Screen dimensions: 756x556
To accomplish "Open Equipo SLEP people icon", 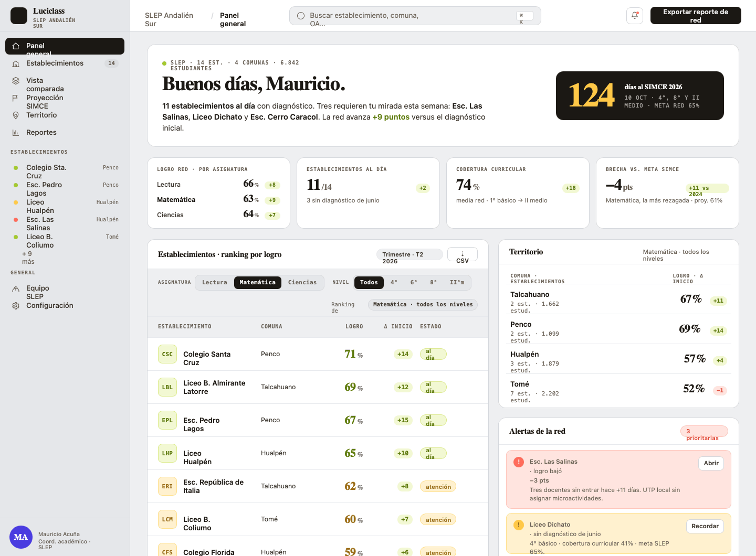I will (x=16, y=288).
